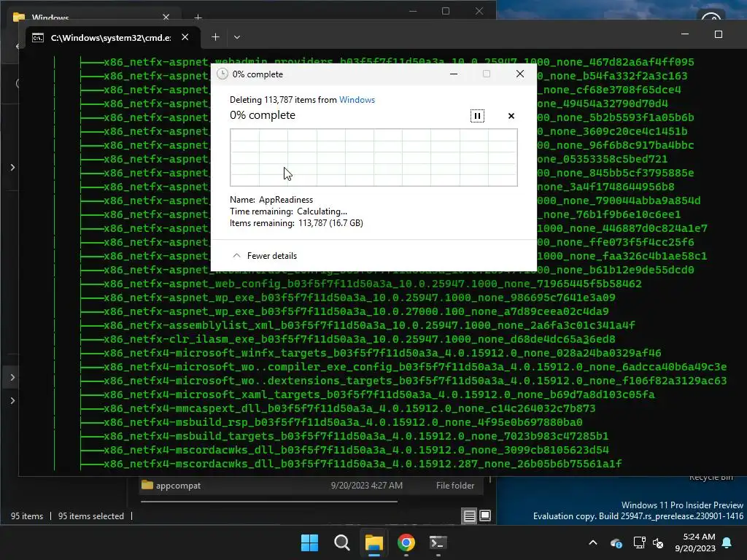Open the notifications bell
This screenshot has height=560, width=747.
tap(727, 542)
